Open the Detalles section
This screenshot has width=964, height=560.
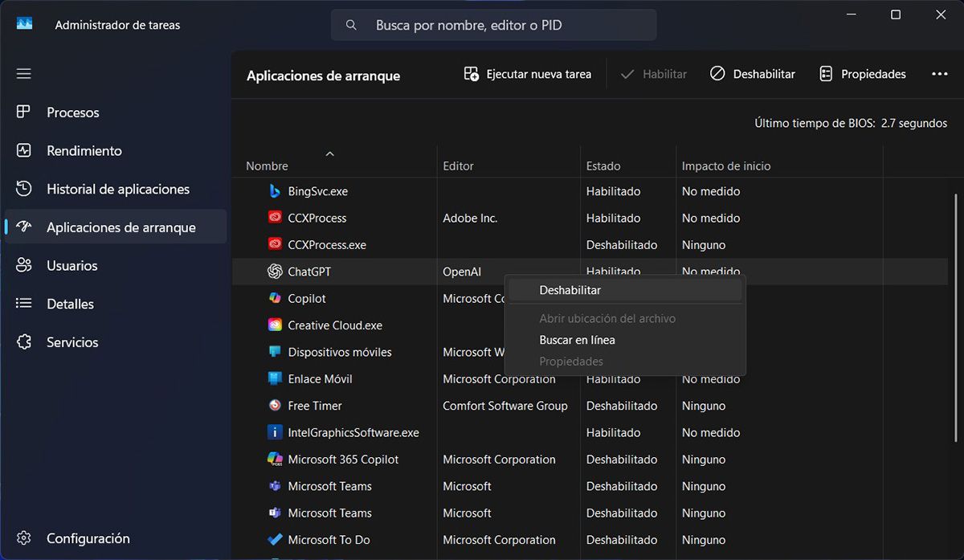click(116, 304)
